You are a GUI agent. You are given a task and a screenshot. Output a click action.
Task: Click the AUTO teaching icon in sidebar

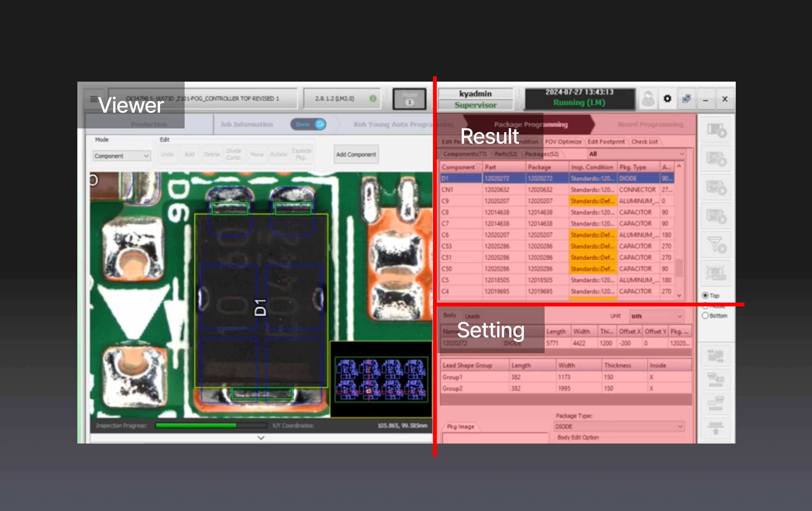716,273
